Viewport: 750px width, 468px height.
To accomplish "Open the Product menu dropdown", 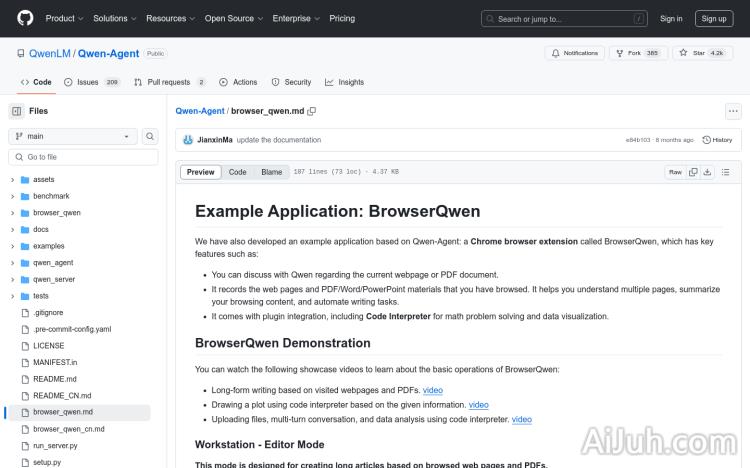I will (64, 18).
